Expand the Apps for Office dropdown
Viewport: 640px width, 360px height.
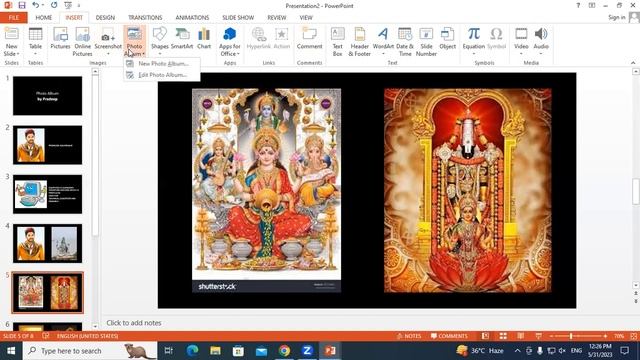[x=238, y=54]
